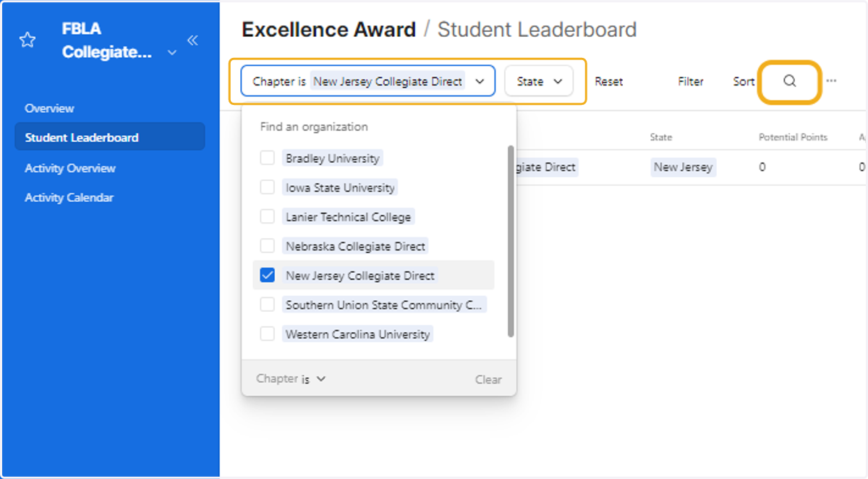Go to Activity Overview
The height and width of the screenshot is (479, 868).
[x=70, y=168]
